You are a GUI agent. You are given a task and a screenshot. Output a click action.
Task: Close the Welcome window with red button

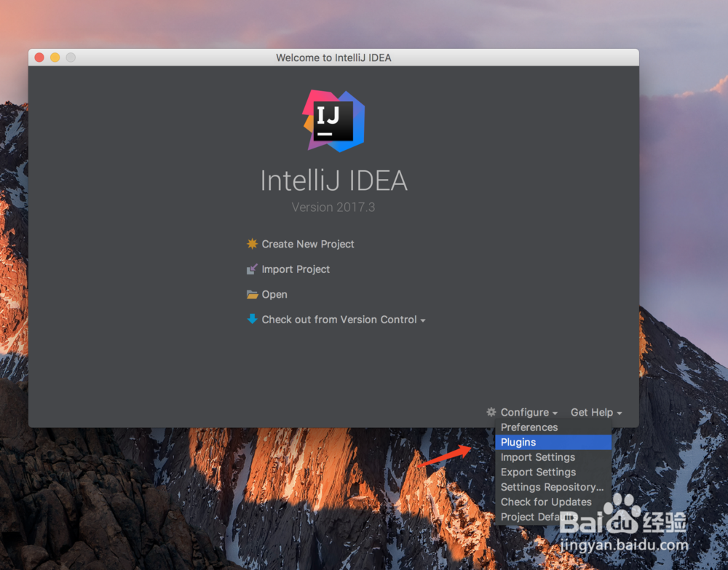39,57
